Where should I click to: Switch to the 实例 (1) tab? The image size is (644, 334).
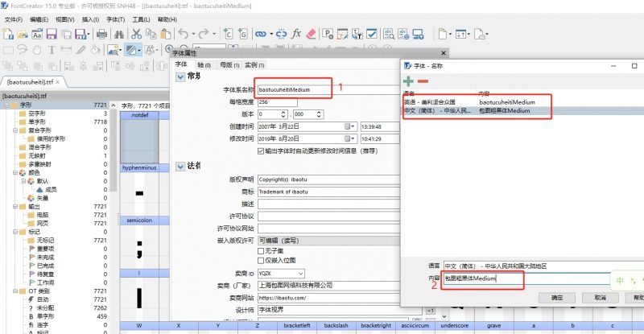click(254, 65)
